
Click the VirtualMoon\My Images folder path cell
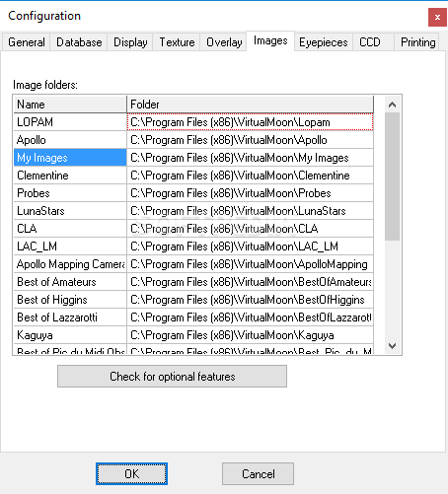[251, 158]
